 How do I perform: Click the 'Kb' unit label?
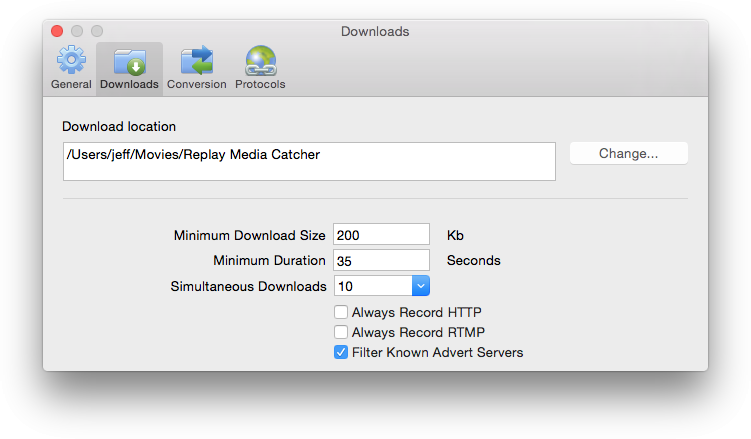[x=455, y=235]
